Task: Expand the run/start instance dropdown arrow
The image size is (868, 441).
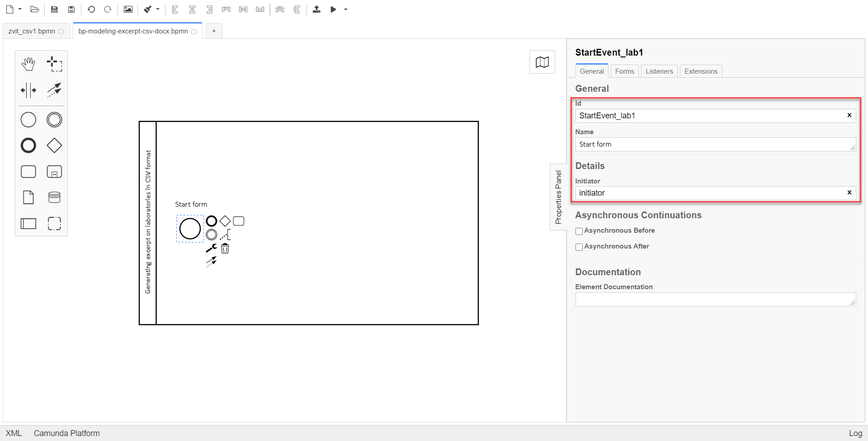Action: point(346,9)
